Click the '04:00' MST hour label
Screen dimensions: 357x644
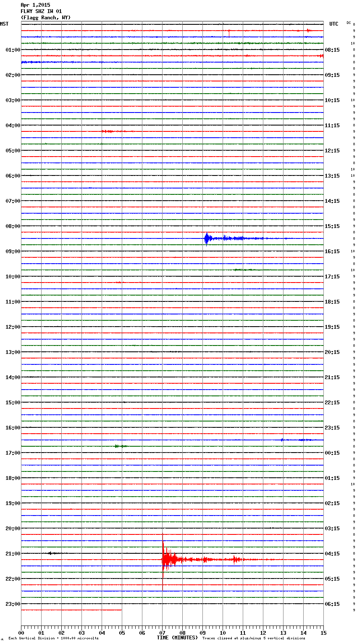(x=13, y=126)
